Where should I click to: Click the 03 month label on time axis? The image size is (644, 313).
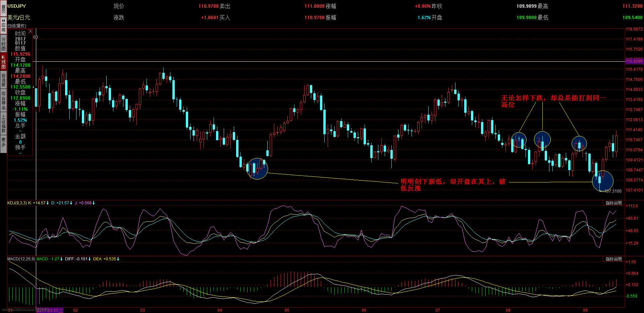point(143,310)
